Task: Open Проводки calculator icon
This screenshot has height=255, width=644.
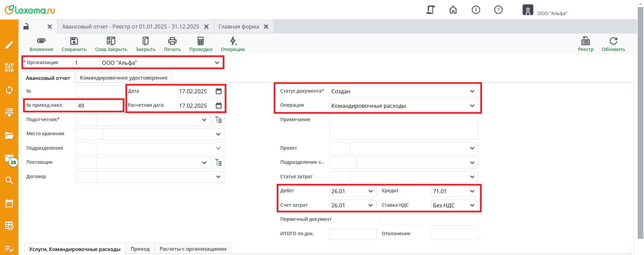Action: point(201,41)
